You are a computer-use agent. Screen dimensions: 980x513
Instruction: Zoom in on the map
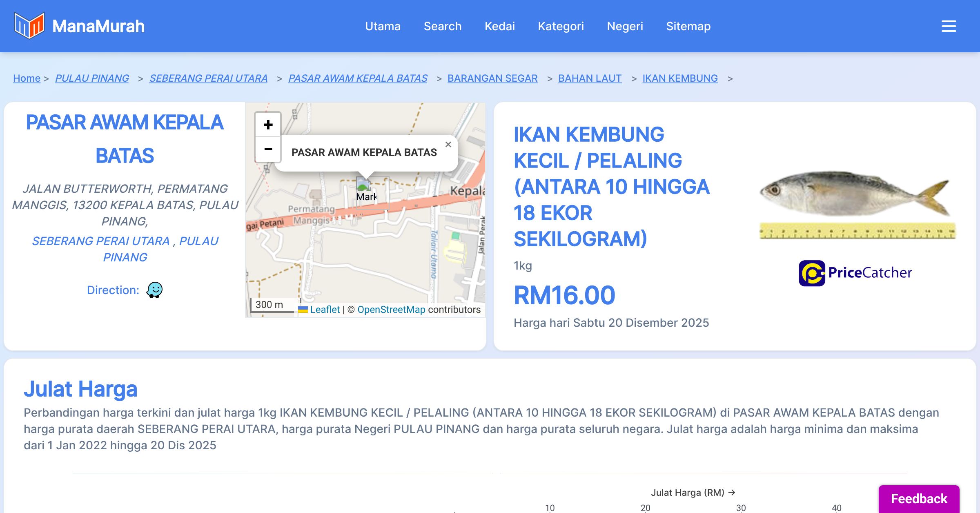click(268, 125)
